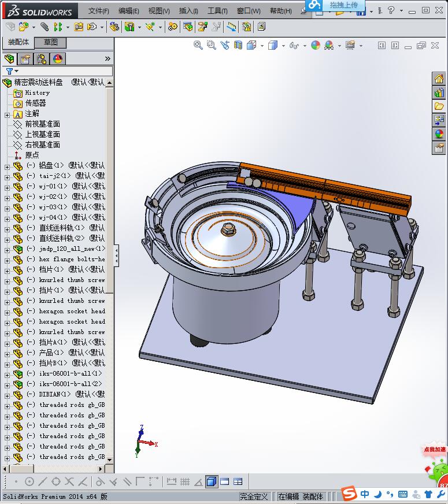Click the Insert Components toolbar icon
This screenshot has width=448, height=504.
point(24,27)
